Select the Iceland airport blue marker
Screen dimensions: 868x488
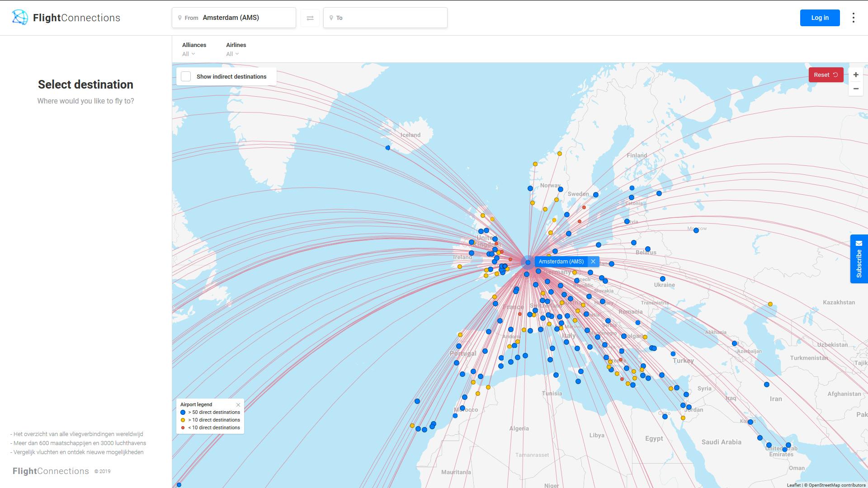pos(387,148)
